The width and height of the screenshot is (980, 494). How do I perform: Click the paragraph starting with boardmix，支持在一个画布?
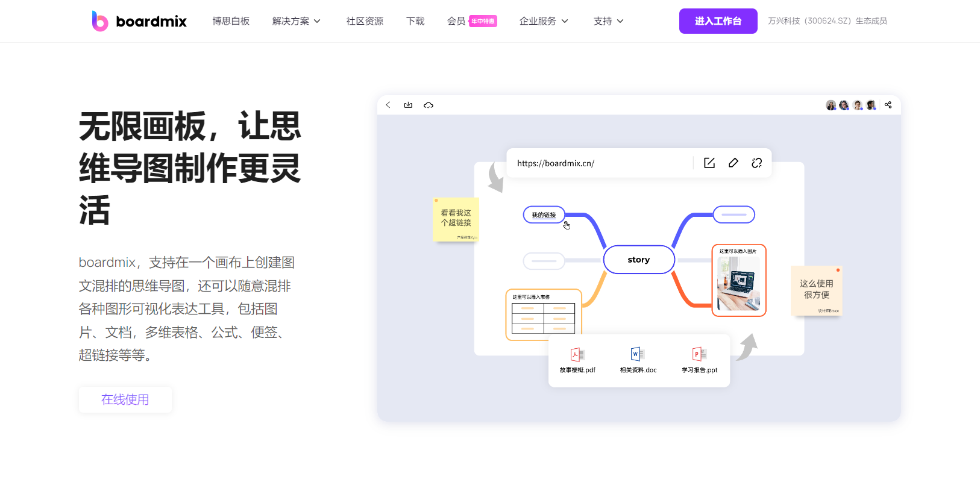click(187, 309)
